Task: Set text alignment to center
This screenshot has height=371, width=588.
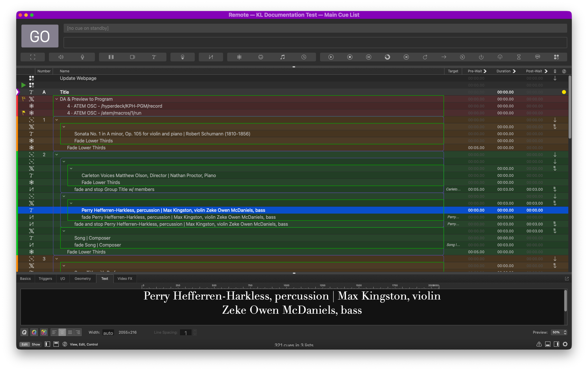Action: [62, 332]
